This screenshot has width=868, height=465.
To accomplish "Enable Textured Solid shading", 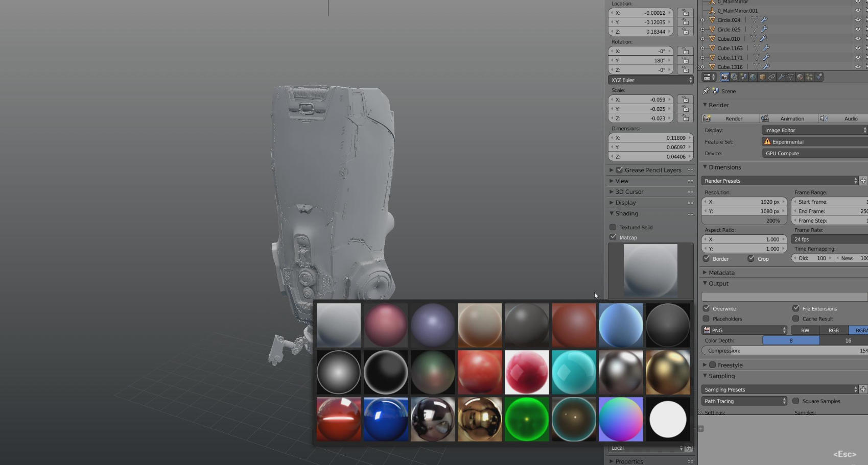I will pos(613,227).
